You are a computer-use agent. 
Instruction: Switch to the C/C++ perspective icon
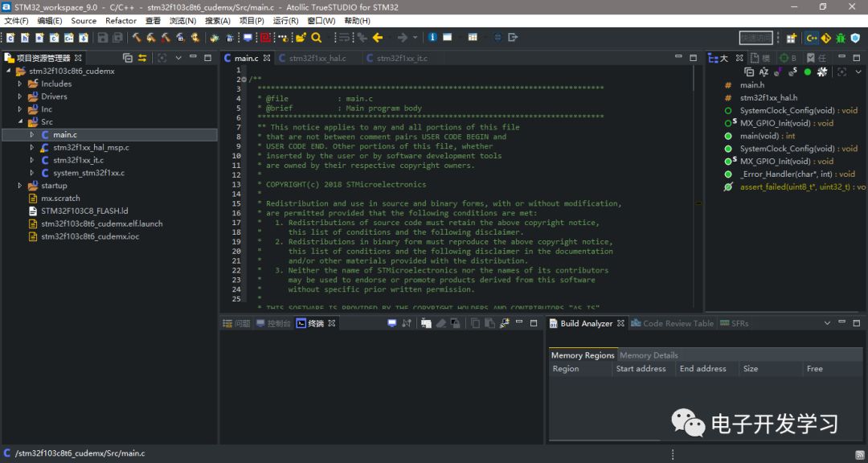pyautogui.click(x=812, y=38)
